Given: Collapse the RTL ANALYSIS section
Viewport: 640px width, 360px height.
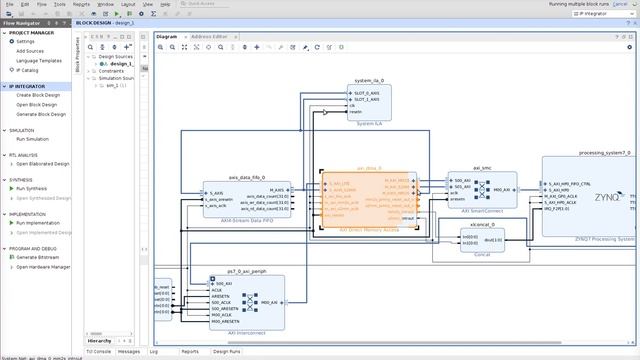Looking at the screenshot, I should [x=5, y=155].
